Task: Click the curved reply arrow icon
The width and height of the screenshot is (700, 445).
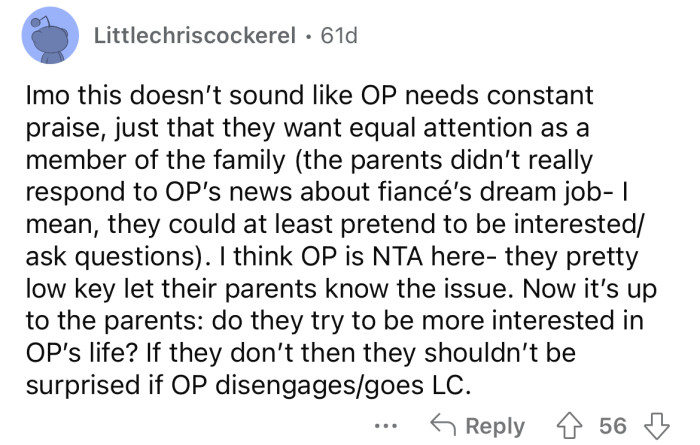Action: [x=443, y=425]
